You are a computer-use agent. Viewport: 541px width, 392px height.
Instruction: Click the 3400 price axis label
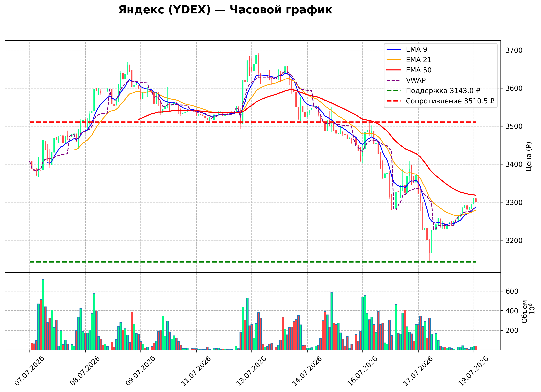pyautogui.click(x=514, y=164)
